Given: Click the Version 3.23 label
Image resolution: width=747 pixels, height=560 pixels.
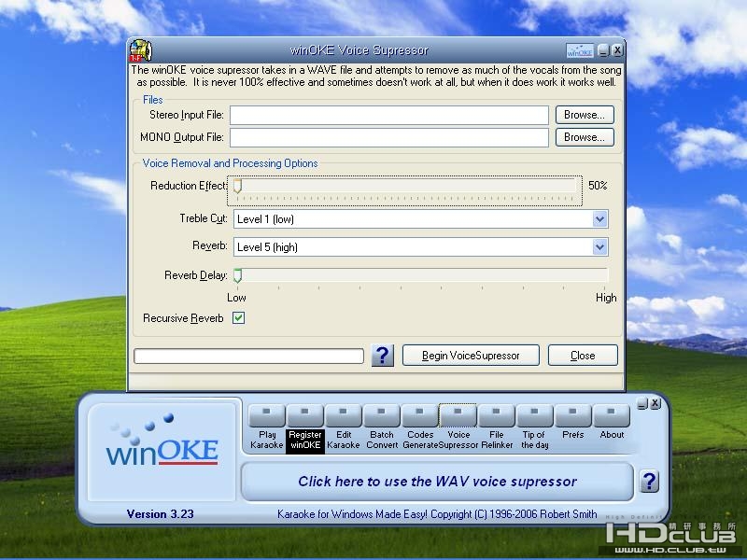Looking at the screenshot, I should click(x=160, y=514).
